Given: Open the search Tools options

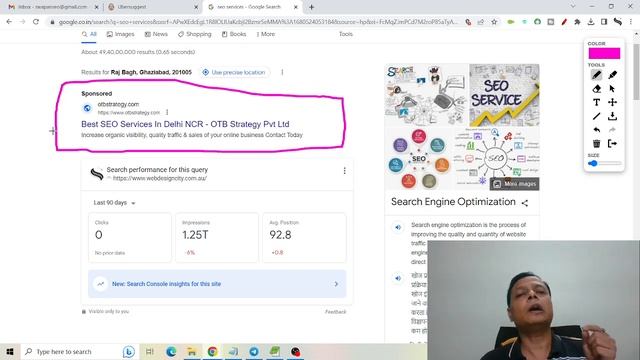Looking at the screenshot, I should [x=346, y=34].
